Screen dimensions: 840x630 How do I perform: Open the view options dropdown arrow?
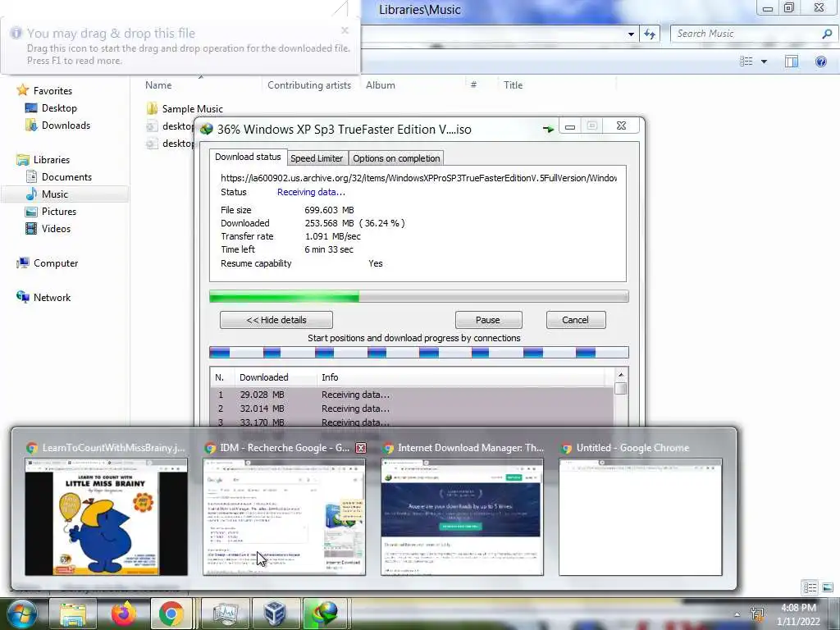pos(764,62)
